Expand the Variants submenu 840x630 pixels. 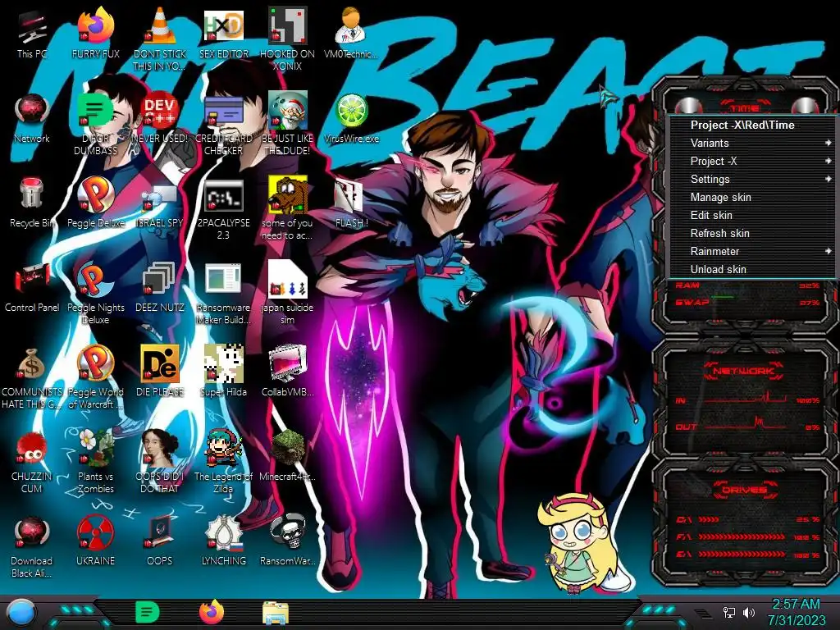pos(752,143)
